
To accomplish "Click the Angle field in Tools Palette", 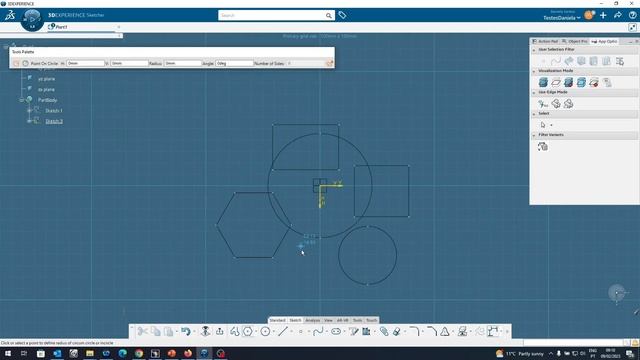I will click(x=234, y=63).
